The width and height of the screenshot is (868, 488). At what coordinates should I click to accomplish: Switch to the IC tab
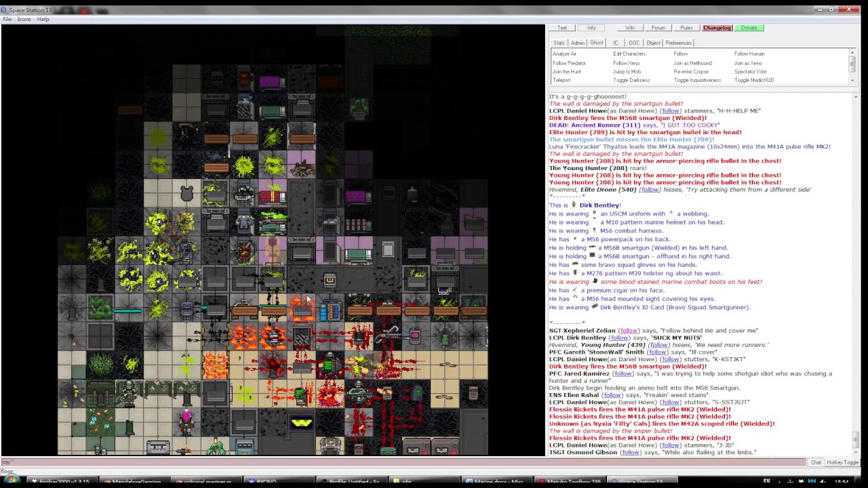coord(616,43)
